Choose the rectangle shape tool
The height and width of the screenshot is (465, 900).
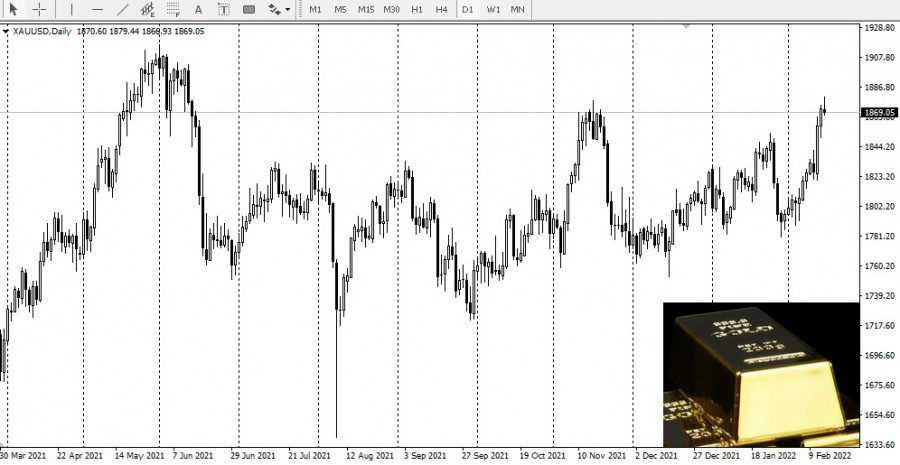(249, 9)
